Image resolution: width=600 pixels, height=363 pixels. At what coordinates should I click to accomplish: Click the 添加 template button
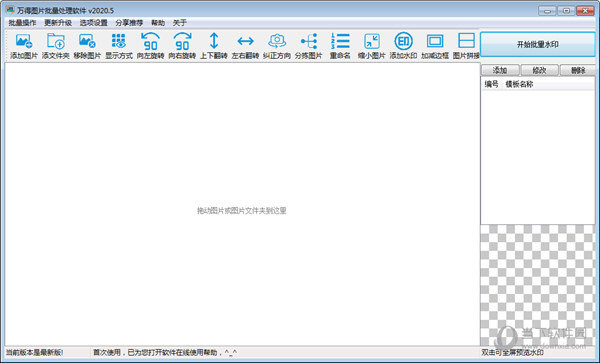[500, 70]
